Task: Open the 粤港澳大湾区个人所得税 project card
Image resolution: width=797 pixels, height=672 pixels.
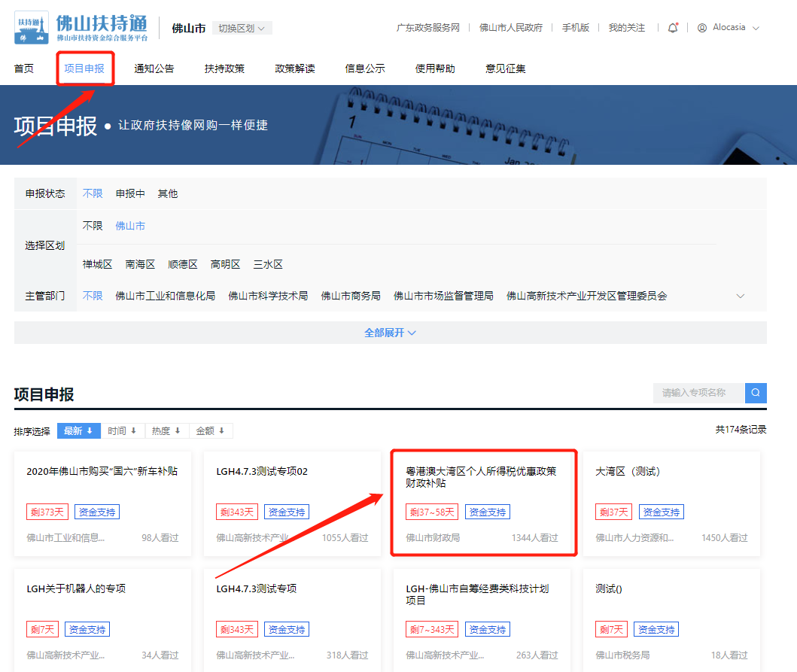Action: 482,477
